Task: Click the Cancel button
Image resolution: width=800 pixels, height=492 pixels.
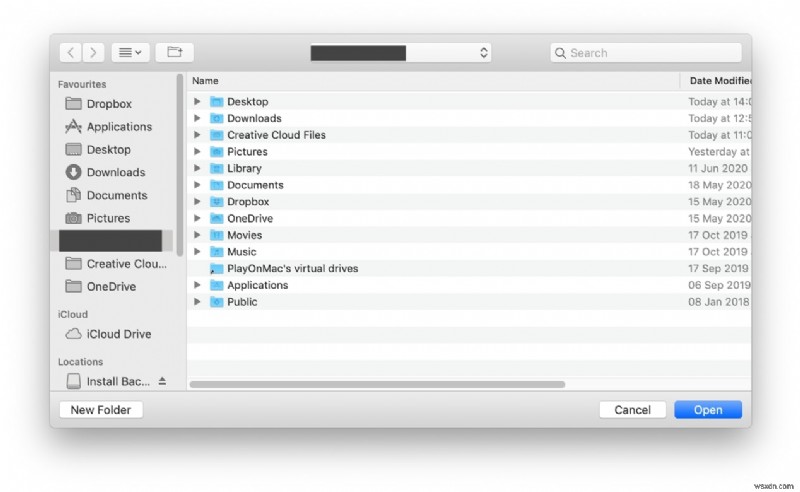Action: 633,410
